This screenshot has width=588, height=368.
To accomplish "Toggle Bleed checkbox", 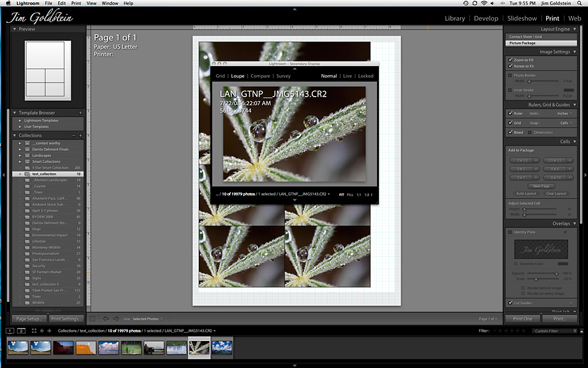I will click(510, 132).
